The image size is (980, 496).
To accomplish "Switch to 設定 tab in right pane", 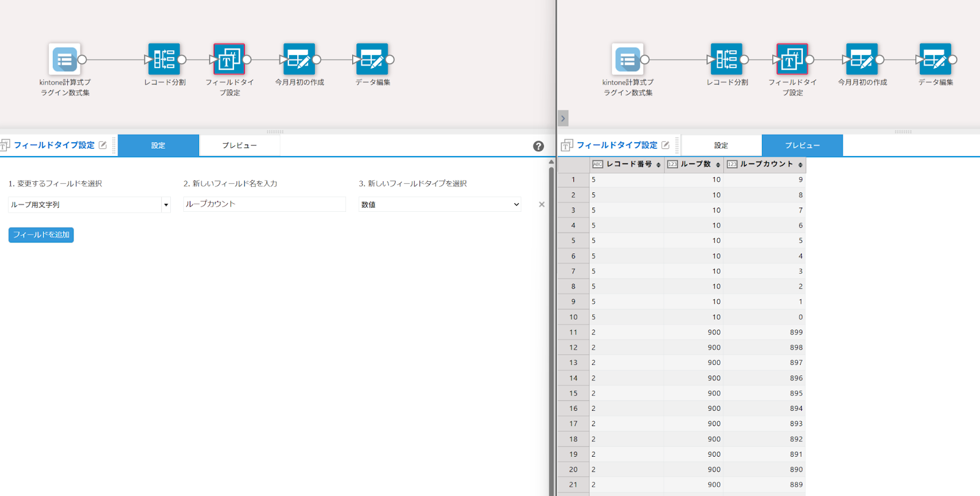I will [721, 146].
